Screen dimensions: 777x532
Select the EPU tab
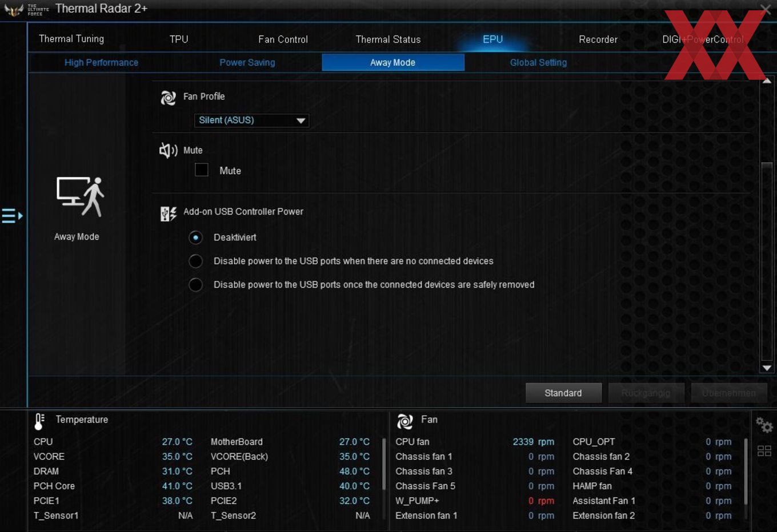(x=492, y=39)
